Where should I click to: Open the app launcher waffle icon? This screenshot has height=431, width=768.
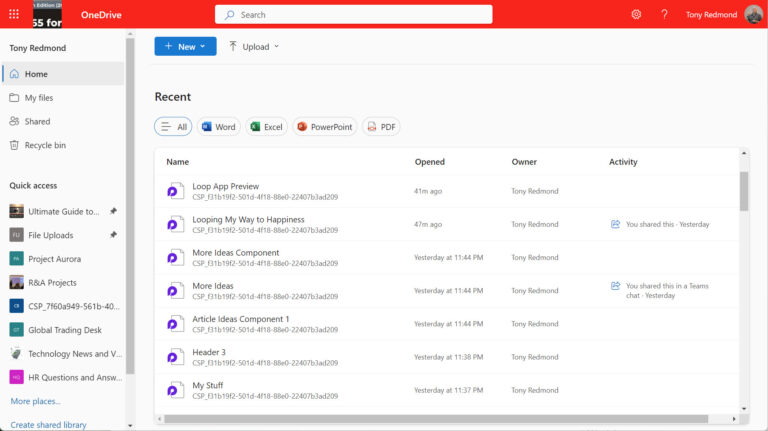pos(14,14)
